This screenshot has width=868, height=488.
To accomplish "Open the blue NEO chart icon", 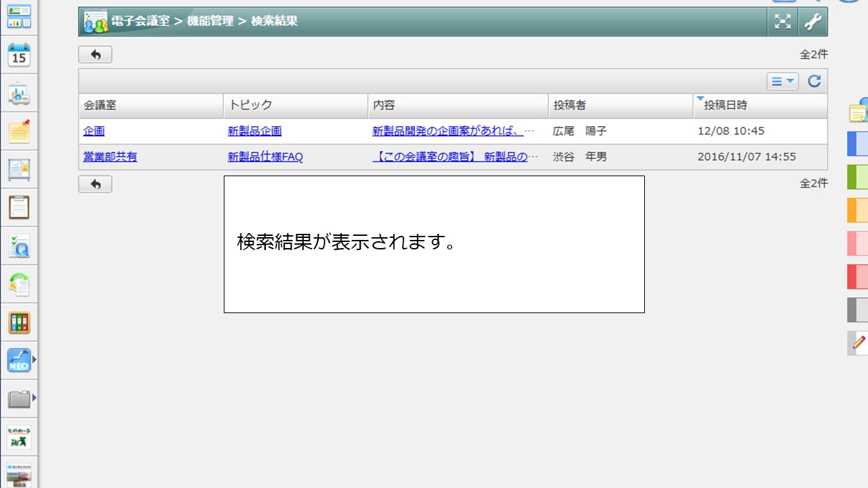I will pyautogui.click(x=19, y=360).
